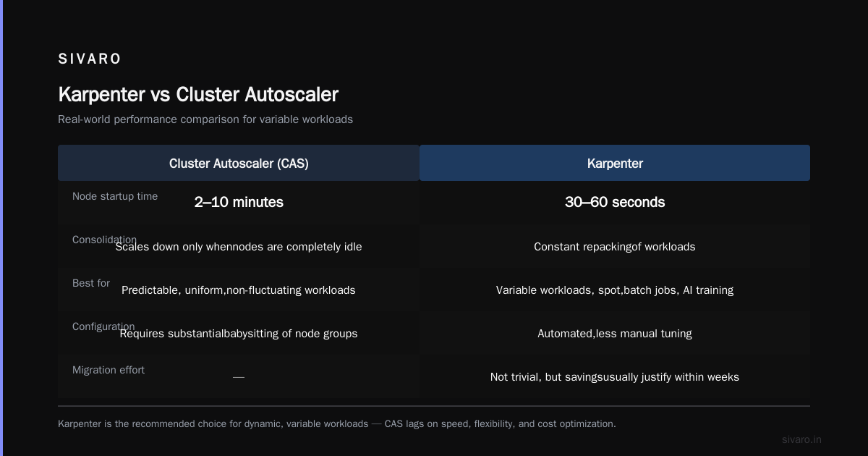
Task: Click the sivaro.in link
Action: coord(801,439)
